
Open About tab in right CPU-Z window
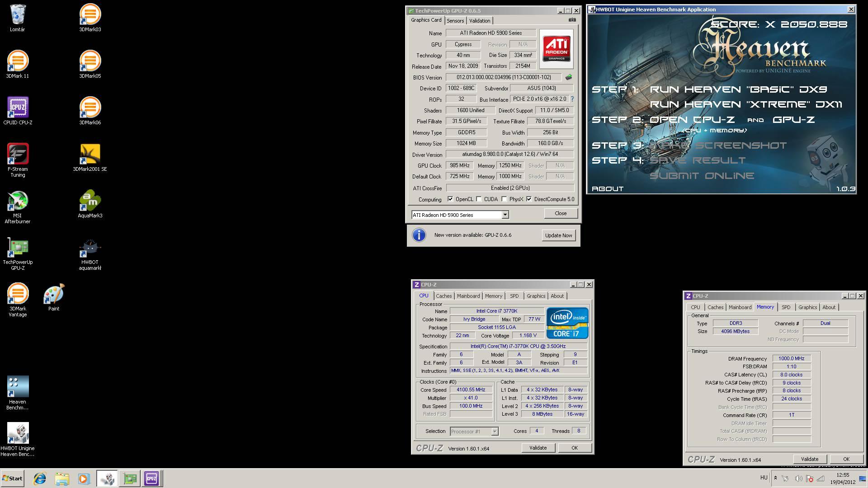coord(829,307)
